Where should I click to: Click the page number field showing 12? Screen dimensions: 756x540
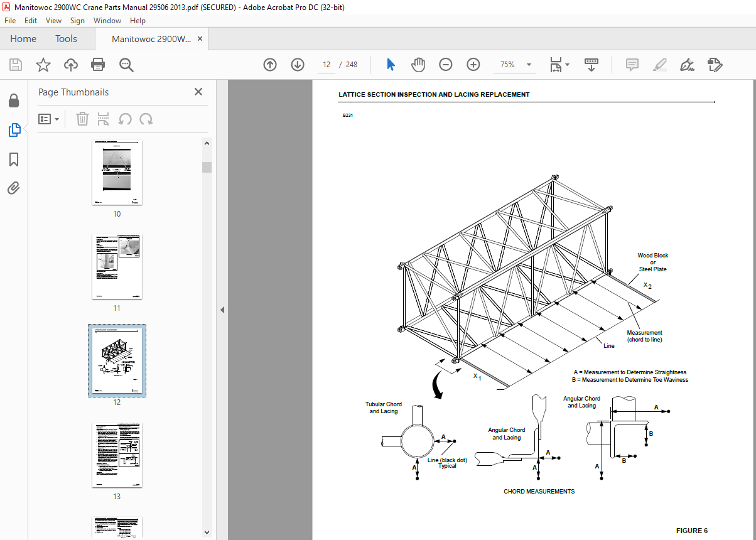click(327, 65)
